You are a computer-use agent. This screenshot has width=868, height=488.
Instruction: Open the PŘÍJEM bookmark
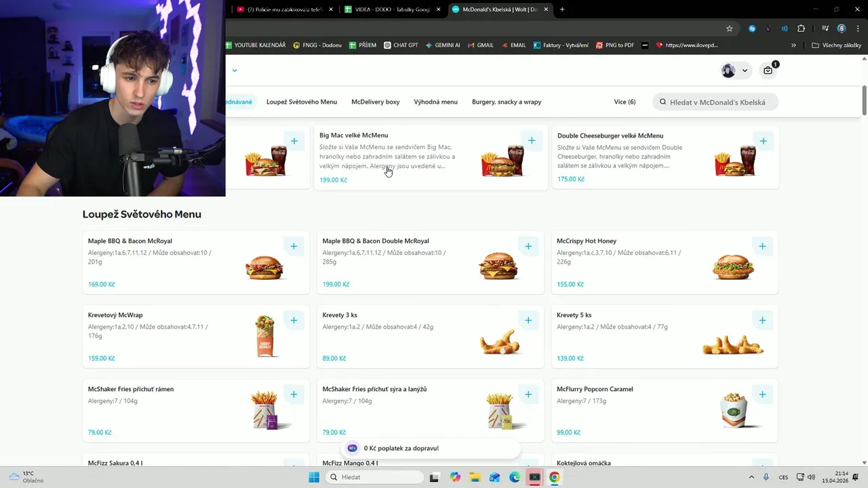click(363, 45)
